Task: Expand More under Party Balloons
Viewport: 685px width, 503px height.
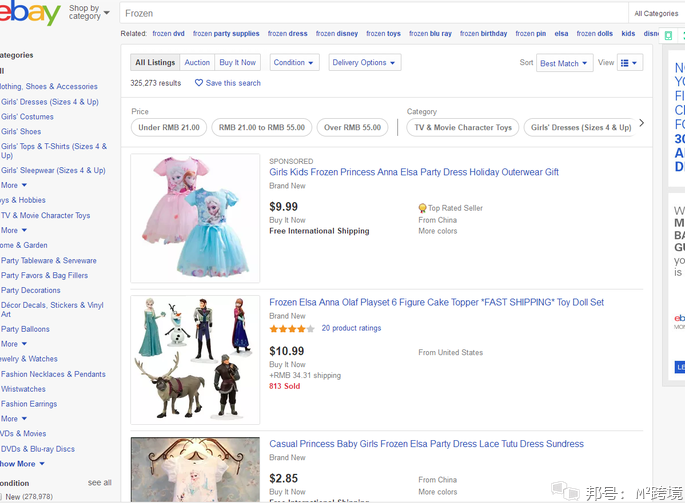Action: click(x=14, y=344)
